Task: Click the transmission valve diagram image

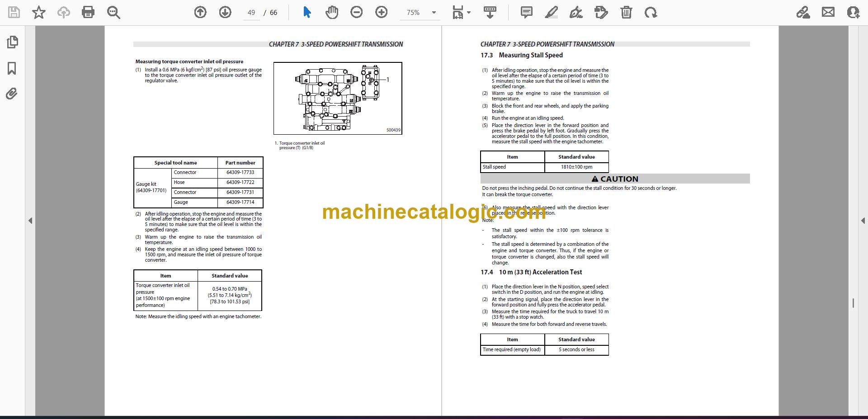Action: (x=338, y=99)
